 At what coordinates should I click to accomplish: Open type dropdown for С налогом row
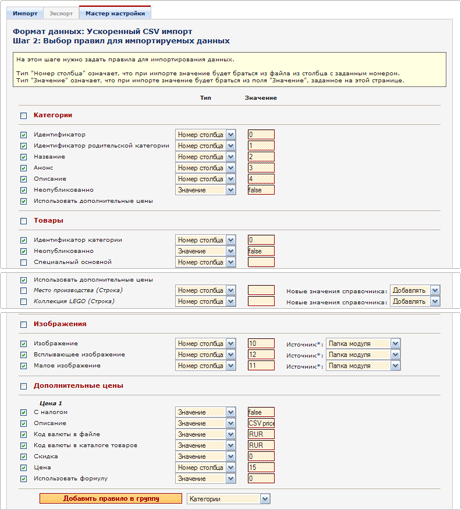(x=206, y=412)
